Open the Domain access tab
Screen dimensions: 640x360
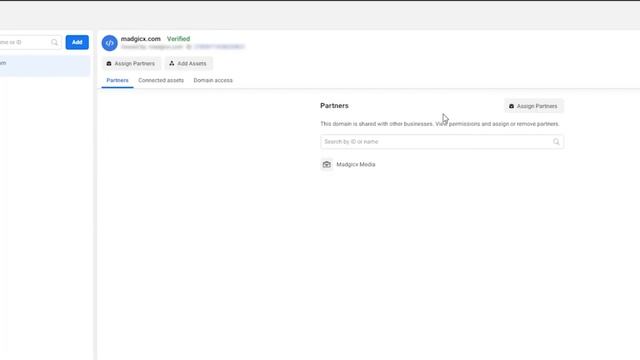tap(213, 80)
